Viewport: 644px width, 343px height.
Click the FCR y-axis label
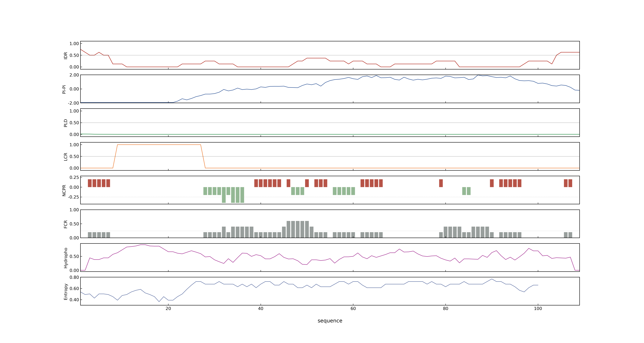66,224
